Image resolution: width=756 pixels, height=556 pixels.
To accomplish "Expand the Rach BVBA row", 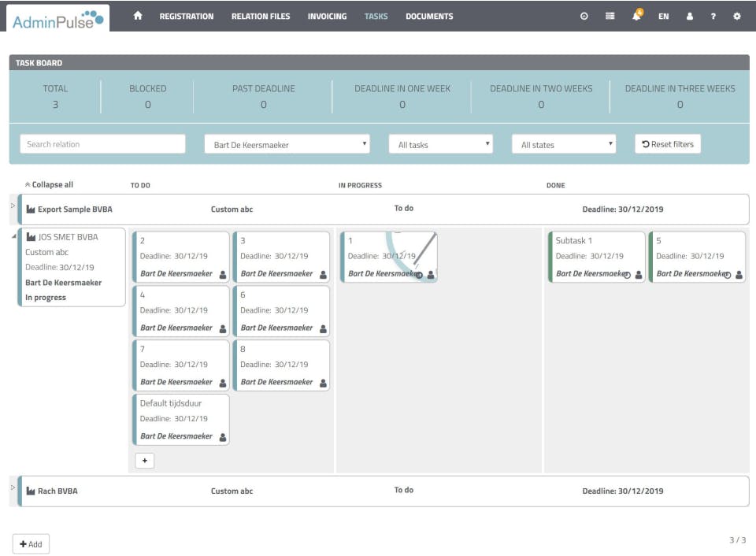I will [13, 487].
